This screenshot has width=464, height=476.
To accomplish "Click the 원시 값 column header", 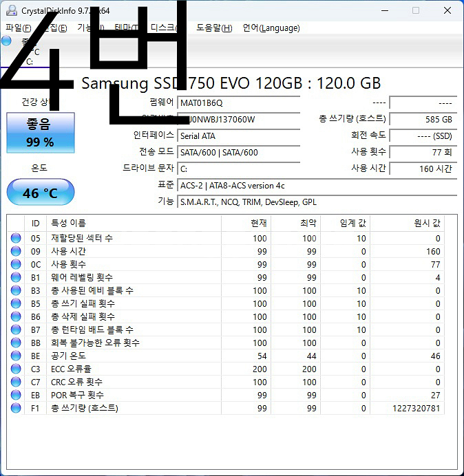I will coord(407,224).
